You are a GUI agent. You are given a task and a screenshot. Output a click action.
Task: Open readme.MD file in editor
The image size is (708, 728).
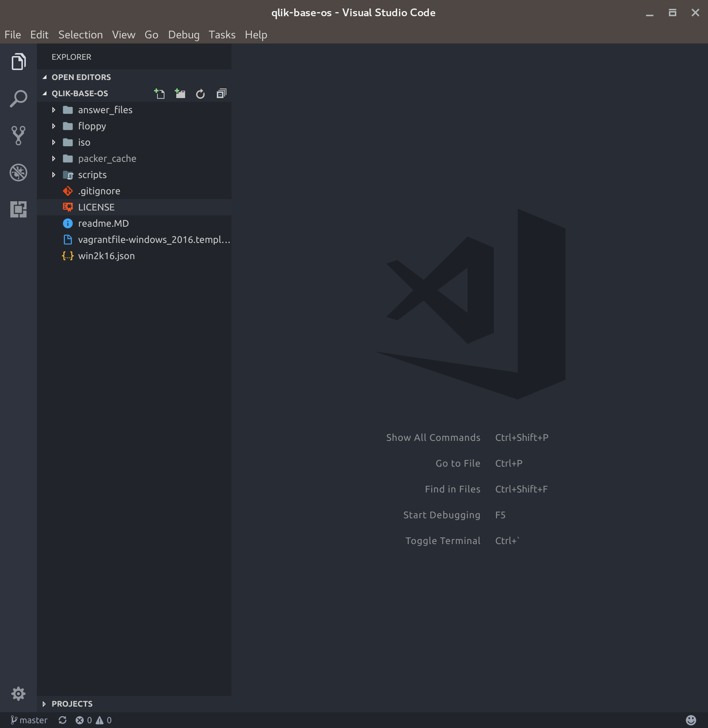(103, 223)
